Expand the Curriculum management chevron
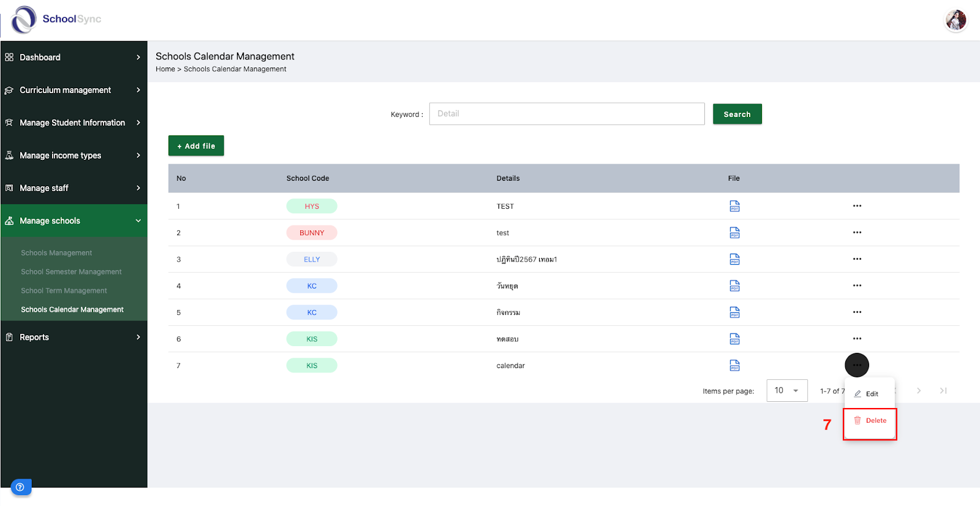 coord(138,90)
